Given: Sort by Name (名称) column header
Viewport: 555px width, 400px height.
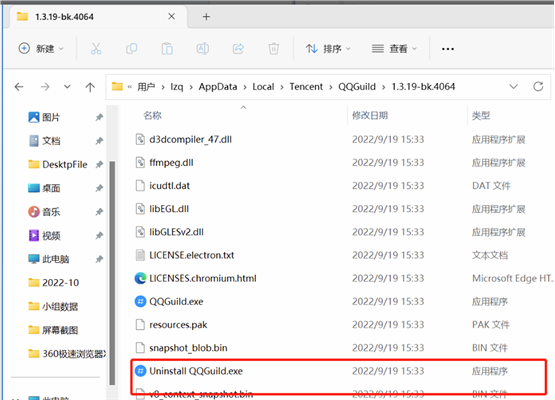Looking at the screenshot, I should 153,115.
